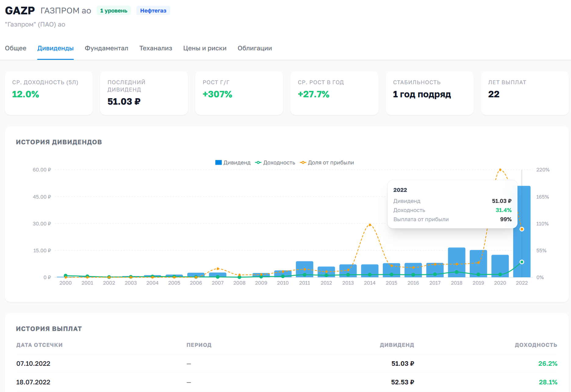Switch to the Фундаментал tab
This screenshot has width=571, height=392.
[x=106, y=48]
